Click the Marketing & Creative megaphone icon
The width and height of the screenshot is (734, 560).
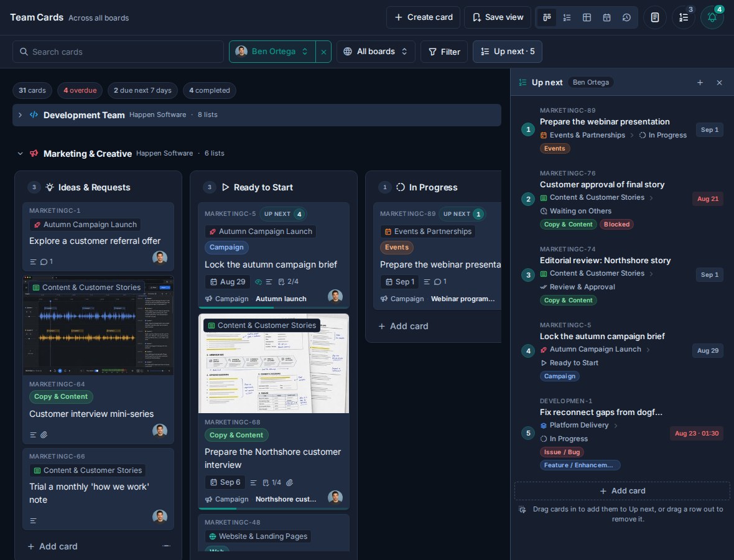pos(34,154)
